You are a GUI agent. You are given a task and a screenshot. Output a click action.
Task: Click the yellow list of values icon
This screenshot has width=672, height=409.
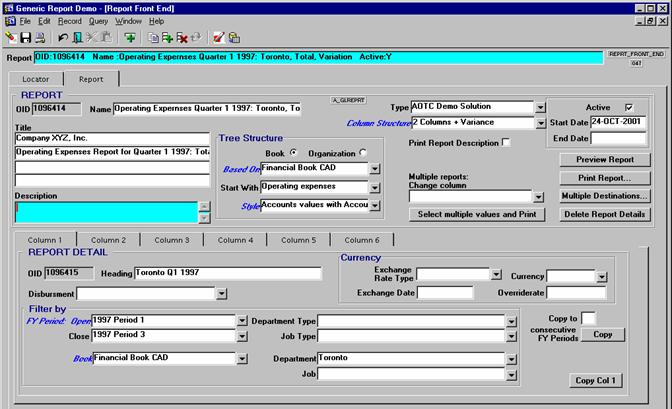234,38
